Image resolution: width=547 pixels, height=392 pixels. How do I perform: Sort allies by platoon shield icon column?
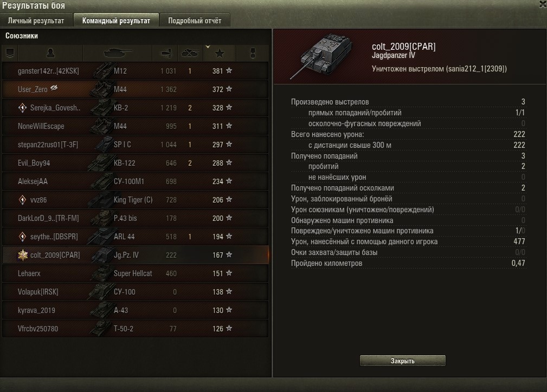click(10, 53)
